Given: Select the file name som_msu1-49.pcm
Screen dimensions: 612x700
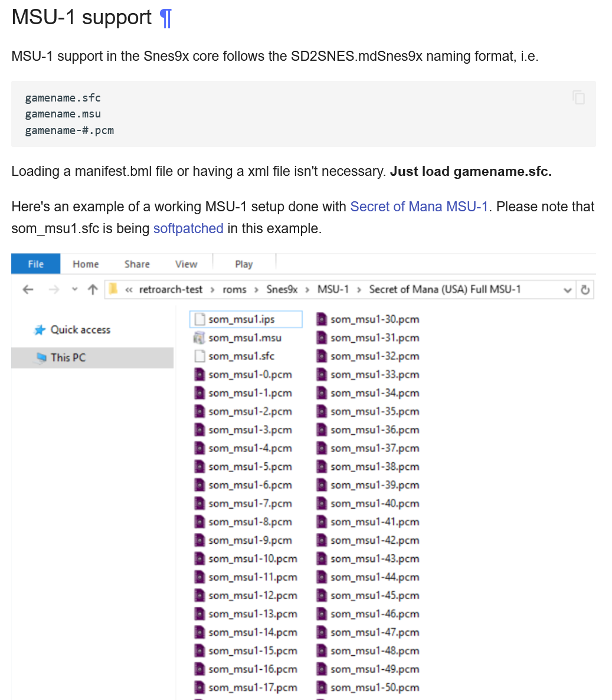Looking at the screenshot, I should (x=375, y=669).
